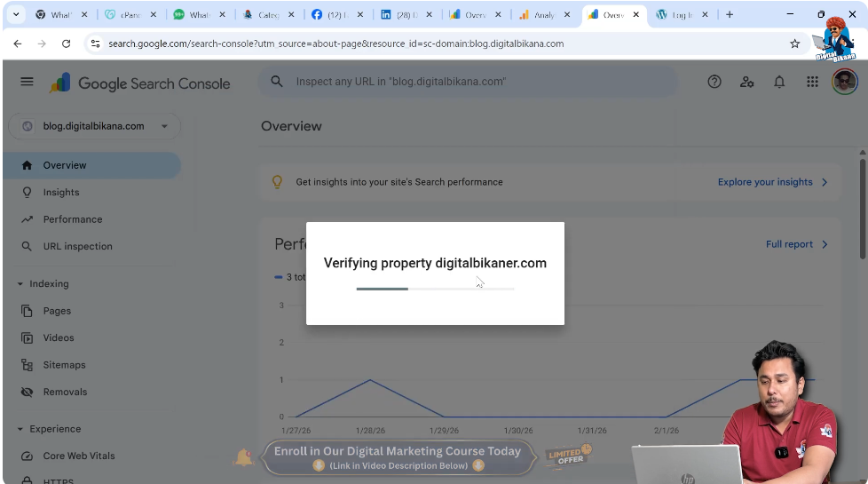868x484 pixels.
Task: Open the Pages indexing report
Action: coord(92,311)
